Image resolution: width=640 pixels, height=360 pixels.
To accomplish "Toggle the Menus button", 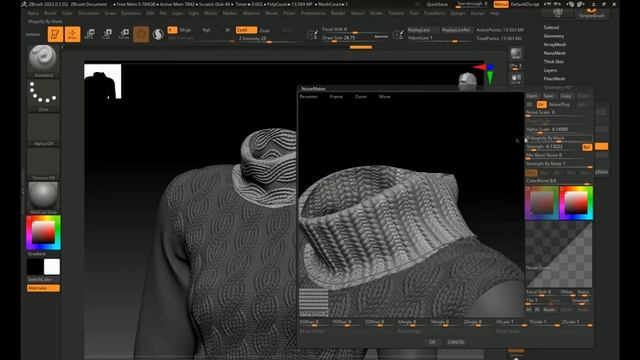I will pos(501,4).
